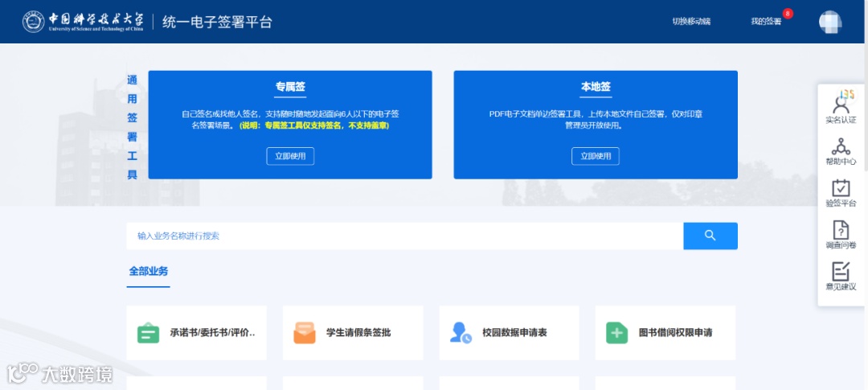Open 实名认证 person icon in sidebar
The height and width of the screenshot is (390, 868).
(x=841, y=103)
